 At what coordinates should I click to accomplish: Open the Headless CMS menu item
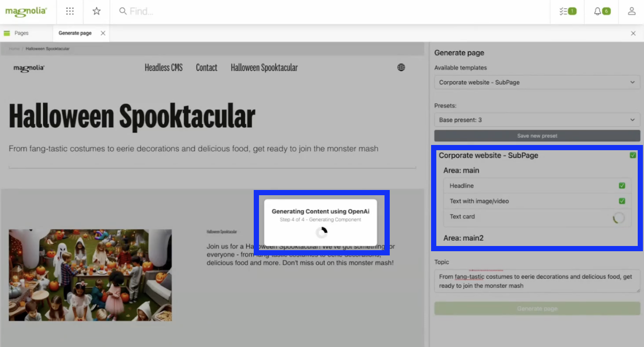tap(164, 68)
